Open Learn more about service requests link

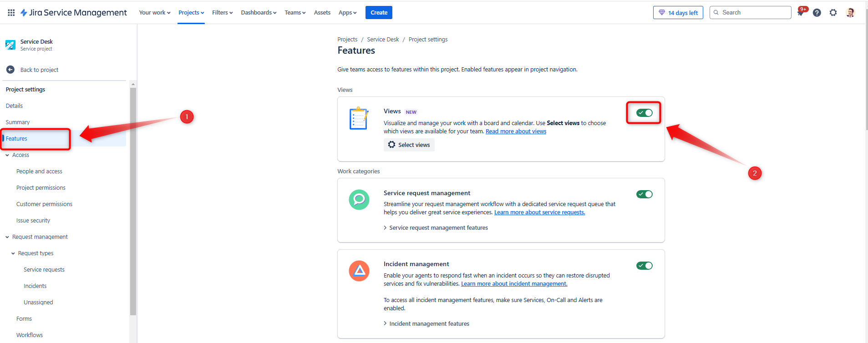click(539, 212)
